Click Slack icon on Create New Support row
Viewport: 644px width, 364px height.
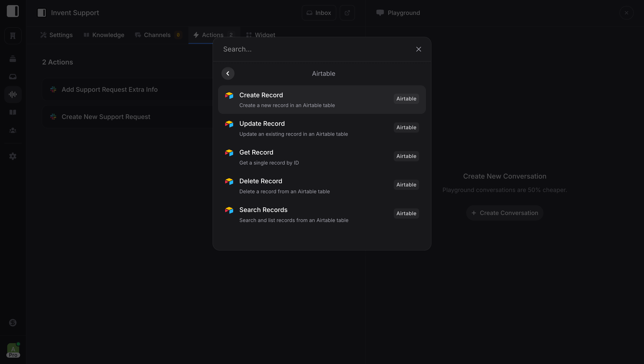pyautogui.click(x=53, y=117)
